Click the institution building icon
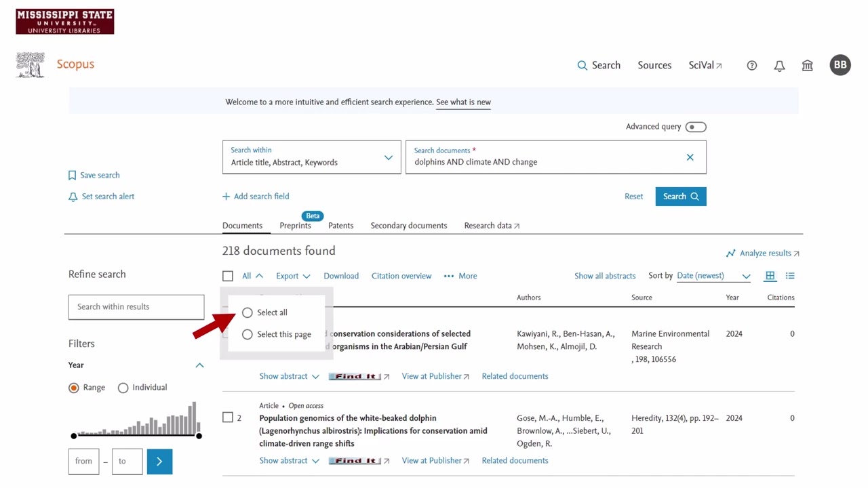 pos(807,66)
